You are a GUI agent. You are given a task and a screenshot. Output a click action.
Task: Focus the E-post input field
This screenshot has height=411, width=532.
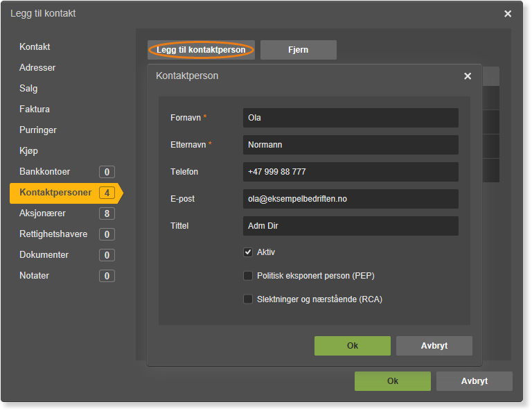351,199
